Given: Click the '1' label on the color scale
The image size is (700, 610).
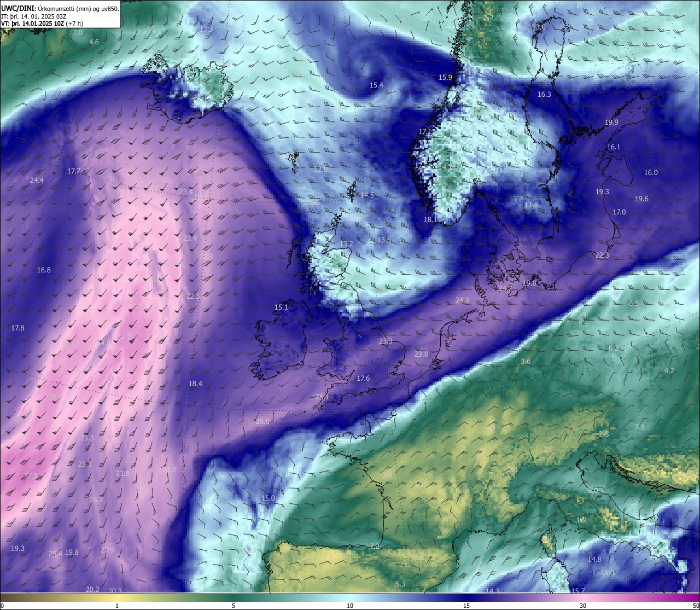Looking at the screenshot, I should point(117,606).
